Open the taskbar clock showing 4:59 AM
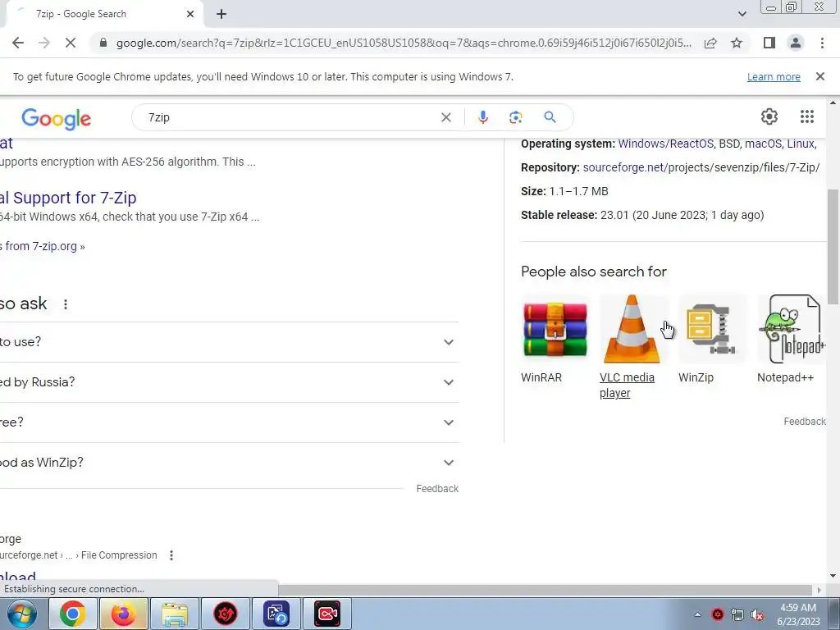Image resolution: width=840 pixels, height=630 pixels. click(798, 614)
